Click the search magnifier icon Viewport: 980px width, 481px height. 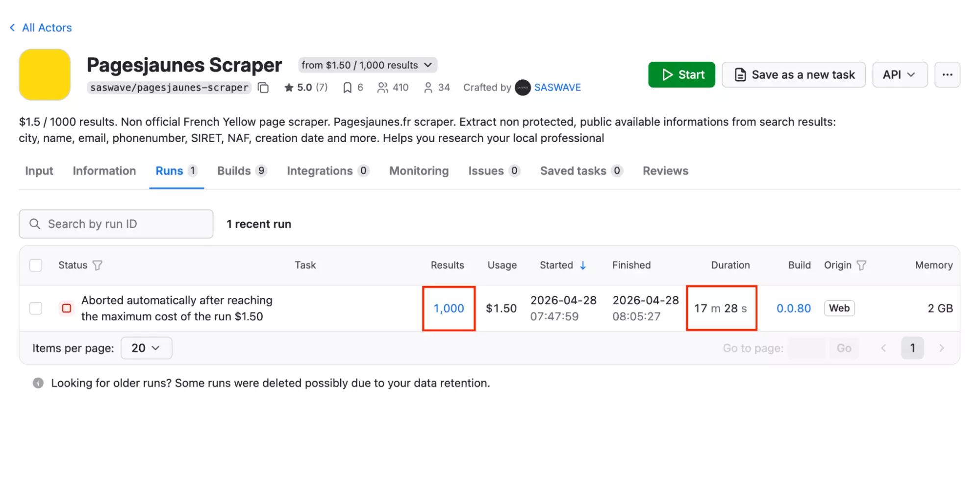point(35,224)
